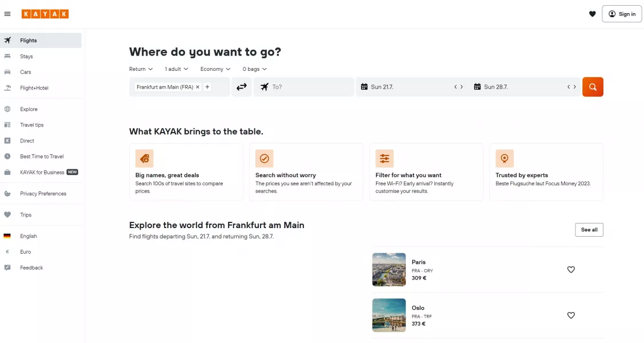Click the Flights airplane icon
The image size is (644, 343).
coord(7,40)
